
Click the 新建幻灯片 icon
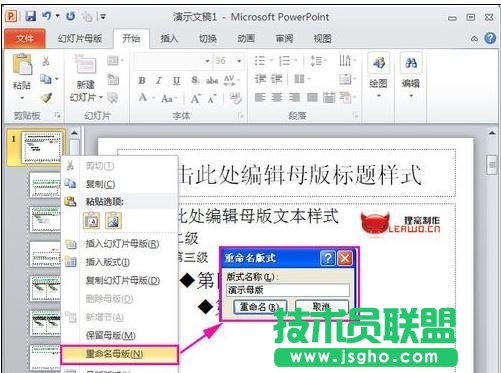pyautogui.click(x=85, y=64)
